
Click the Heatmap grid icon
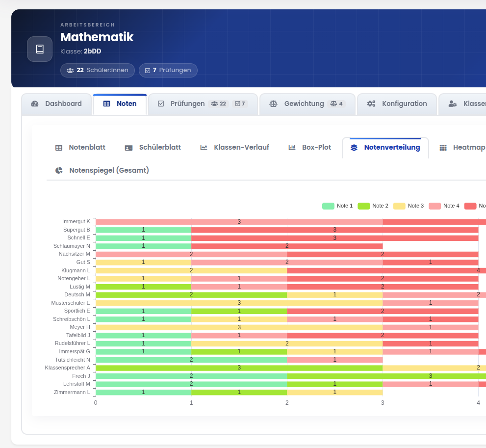coord(443,148)
